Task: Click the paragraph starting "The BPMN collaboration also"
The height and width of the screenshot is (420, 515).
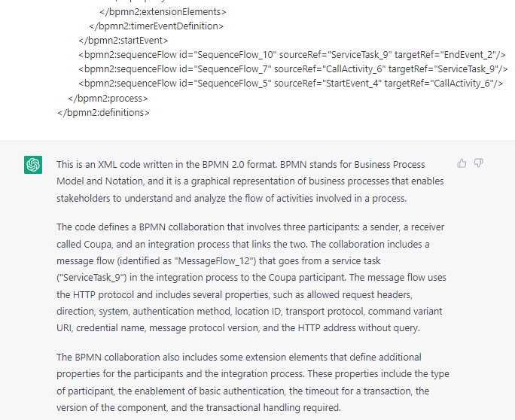Action: tap(253, 382)
